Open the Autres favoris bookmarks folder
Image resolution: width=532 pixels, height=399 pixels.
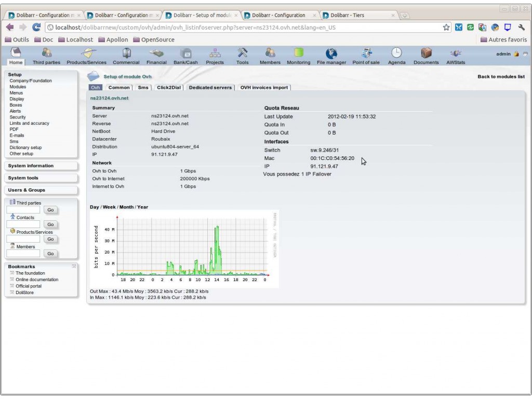[503, 39]
